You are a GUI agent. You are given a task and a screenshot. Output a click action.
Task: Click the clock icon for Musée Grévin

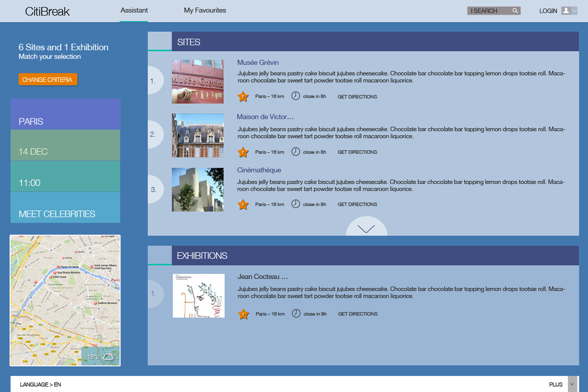pos(295,96)
